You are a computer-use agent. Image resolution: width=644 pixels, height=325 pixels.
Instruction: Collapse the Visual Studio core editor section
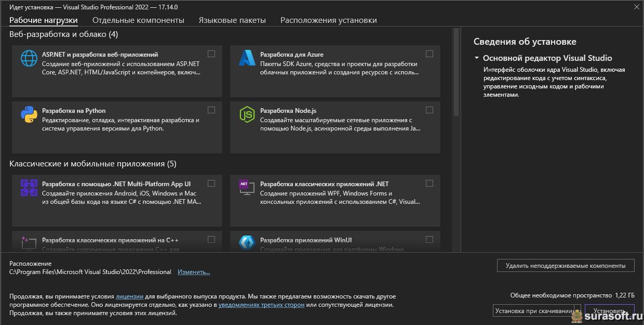click(477, 58)
